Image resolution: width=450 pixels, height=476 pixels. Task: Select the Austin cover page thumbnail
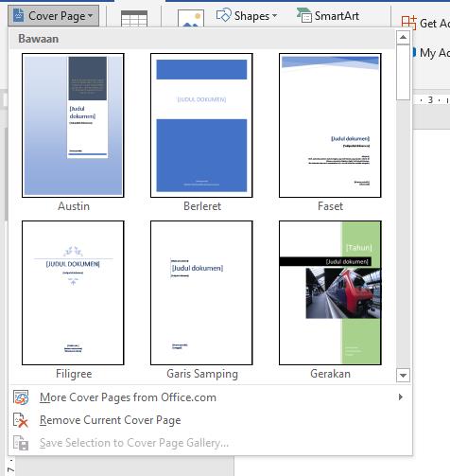(x=73, y=125)
